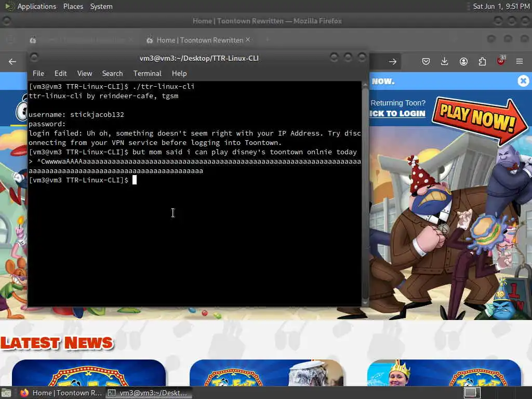The width and height of the screenshot is (532, 399).
Task: Click the login failed message line
Action: tap(195, 138)
